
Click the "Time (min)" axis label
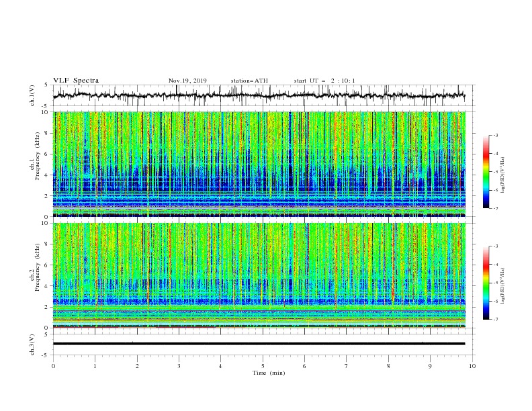click(x=269, y=373)
